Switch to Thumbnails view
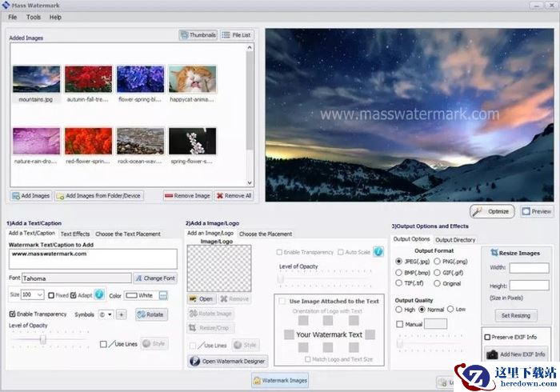Viewport: 560px width, 392px height. point(198,35)
